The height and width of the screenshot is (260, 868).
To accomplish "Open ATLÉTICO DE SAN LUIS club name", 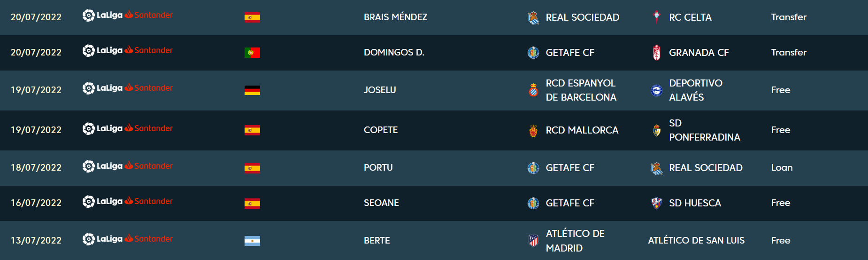I will (696, 240).
